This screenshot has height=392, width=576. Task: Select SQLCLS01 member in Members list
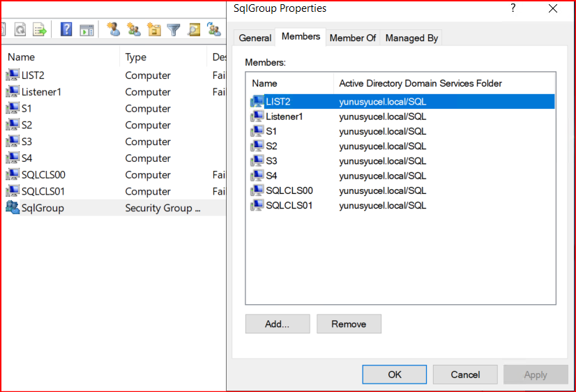pos(289,205)
